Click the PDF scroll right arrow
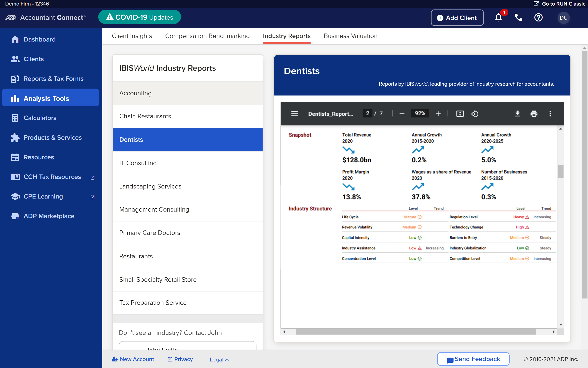 (553, 332)
